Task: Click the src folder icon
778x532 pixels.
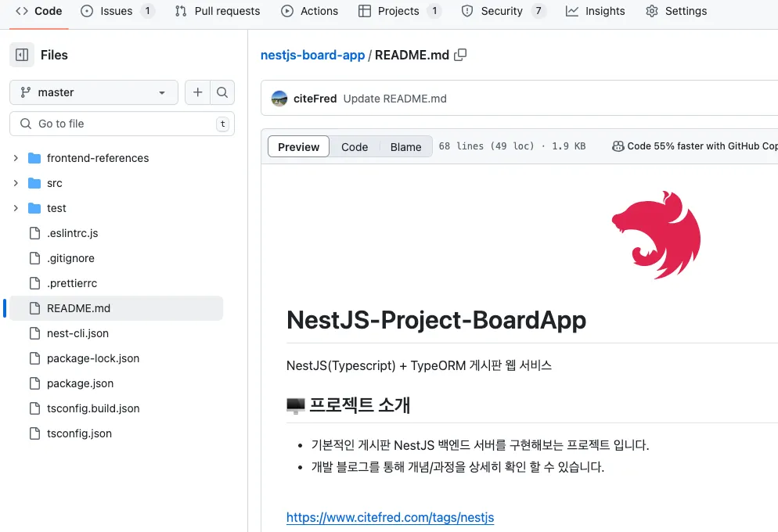Action: (x=34, y=183)
